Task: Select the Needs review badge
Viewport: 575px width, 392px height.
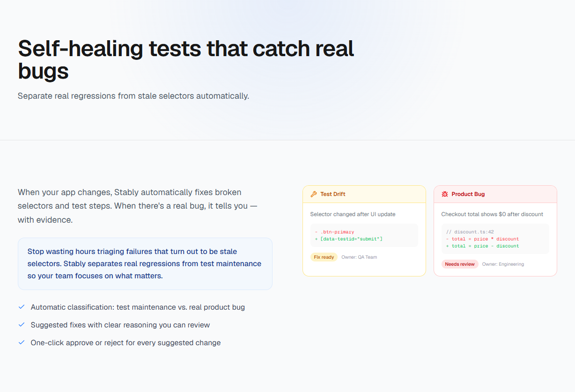Action: point(460,264)
